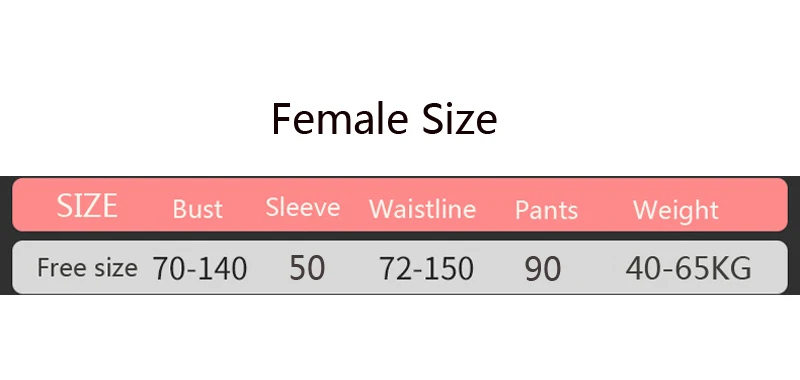The height and width of the screenshot is (380, 800).
Task: Click the 70-140 bust value
Action: point(200,269)
